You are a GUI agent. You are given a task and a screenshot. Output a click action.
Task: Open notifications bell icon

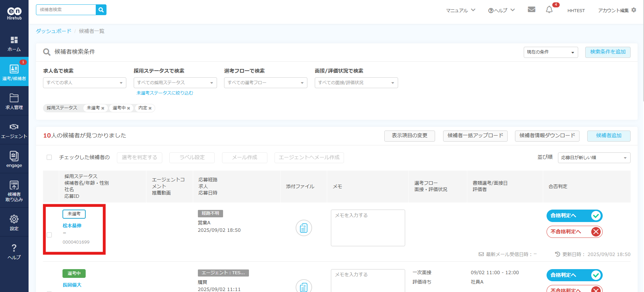549,10
